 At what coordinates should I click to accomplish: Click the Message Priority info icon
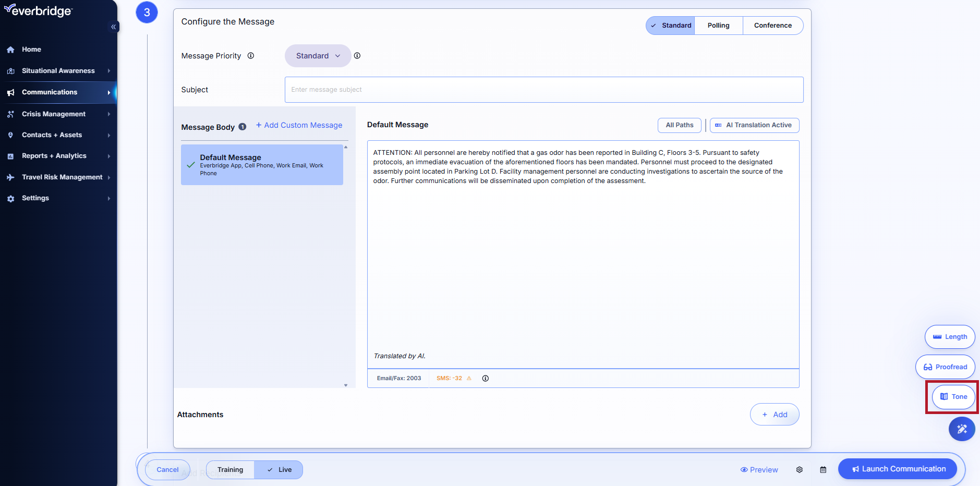point(251,56)
